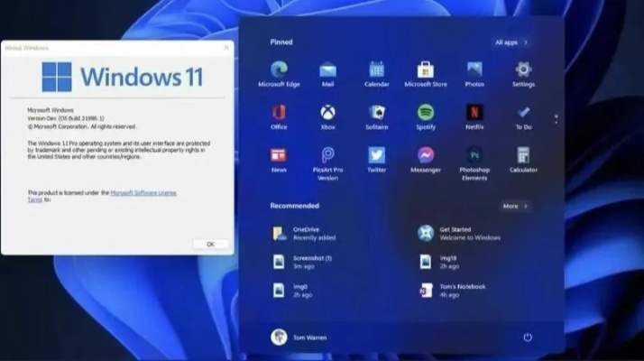Open Settings gear in pinned apps

point(523,75)
